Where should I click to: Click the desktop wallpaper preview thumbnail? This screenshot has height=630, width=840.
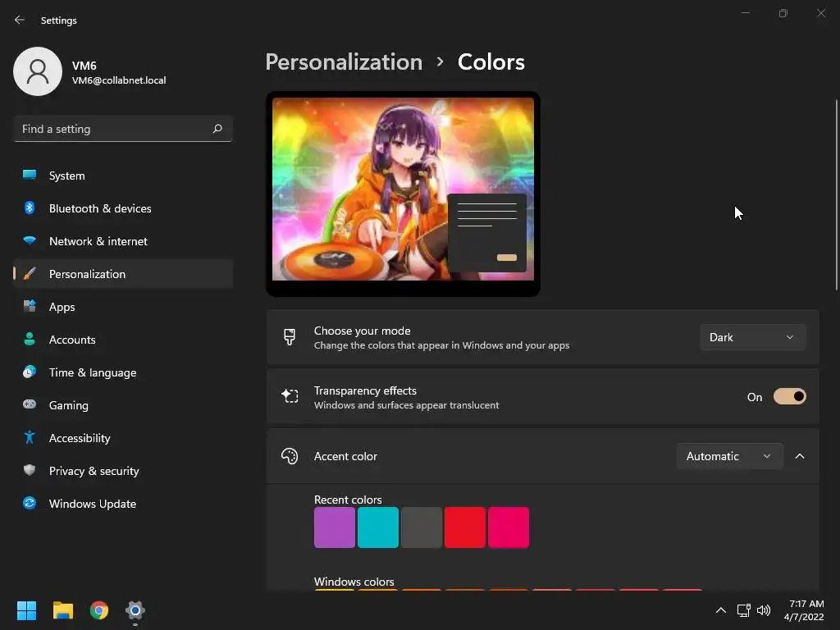coord(403,194)
